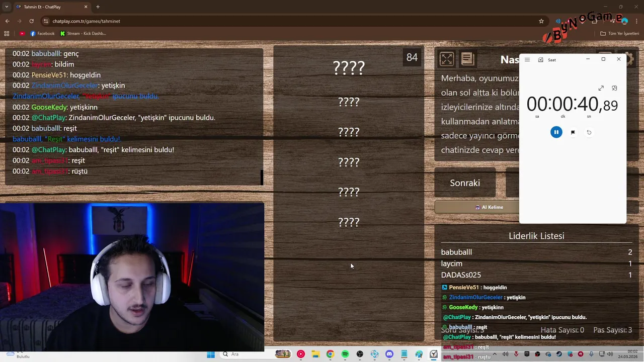The width and height of the screenshot is (644, 362).
Task: Click the PensieVe51 hoşgeldin chat message
Action: pos(56,75)
